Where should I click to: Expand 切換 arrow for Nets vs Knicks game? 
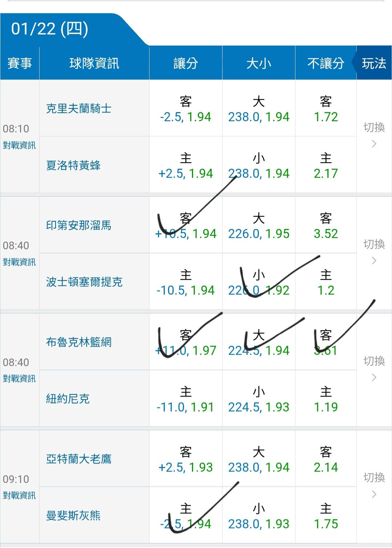(374, 370)
